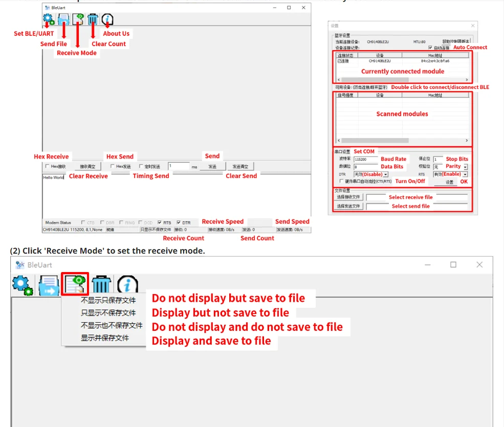Click Send File icon in Hello World BleUart window
Image resolution: width=504 pixels, height=427 pixels.
(63, 19)
